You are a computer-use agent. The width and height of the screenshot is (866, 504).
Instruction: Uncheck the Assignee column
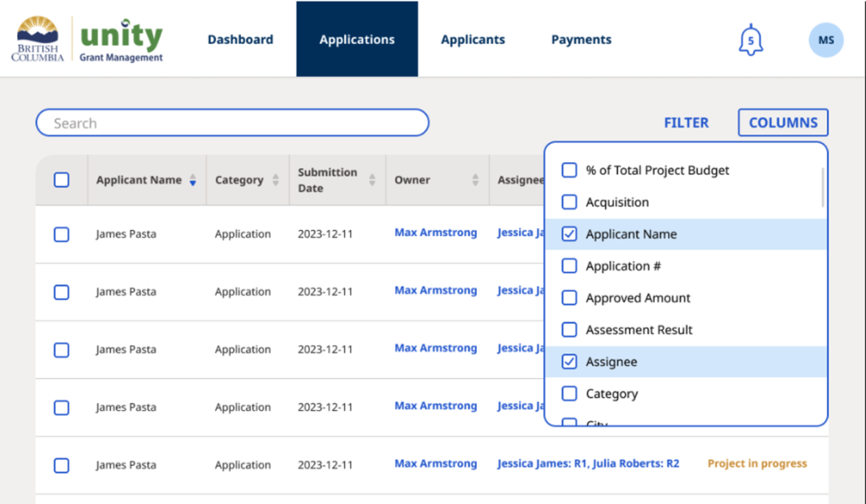tap(569, 361)
